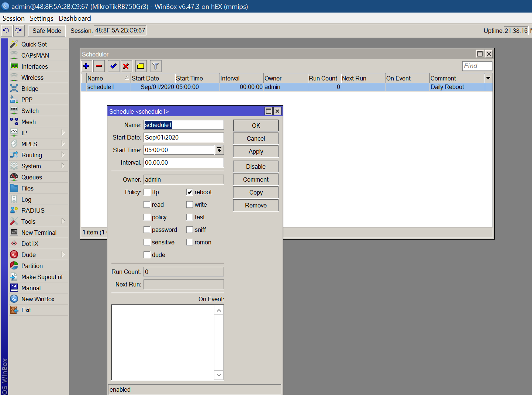Check the sensitive policy box
532x395 pixels.
point(147,242)
